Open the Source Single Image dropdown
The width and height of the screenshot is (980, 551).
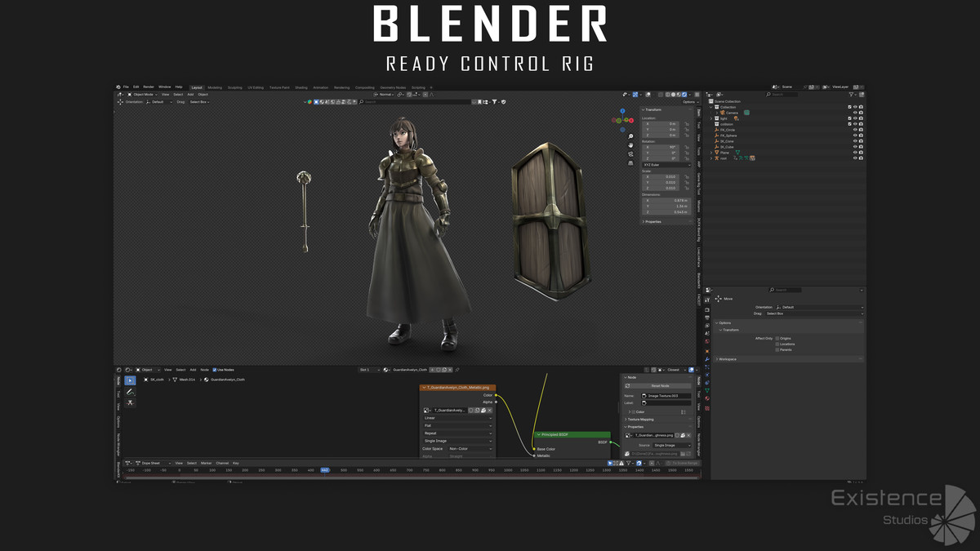(671, 446)
